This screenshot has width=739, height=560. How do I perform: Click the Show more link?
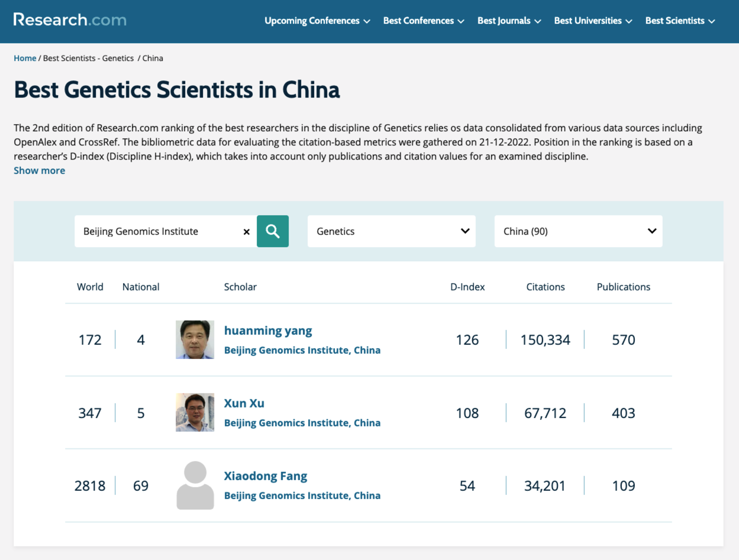coord(40,170)
